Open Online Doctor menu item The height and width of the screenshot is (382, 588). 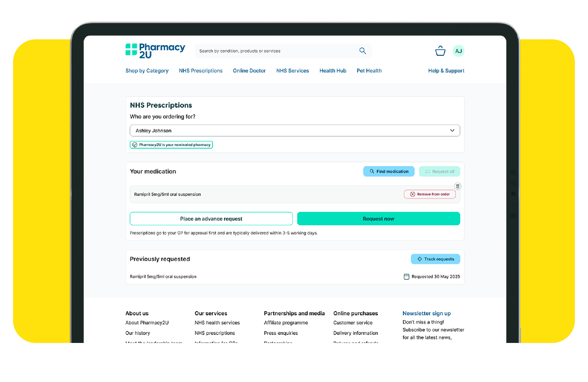249,71
